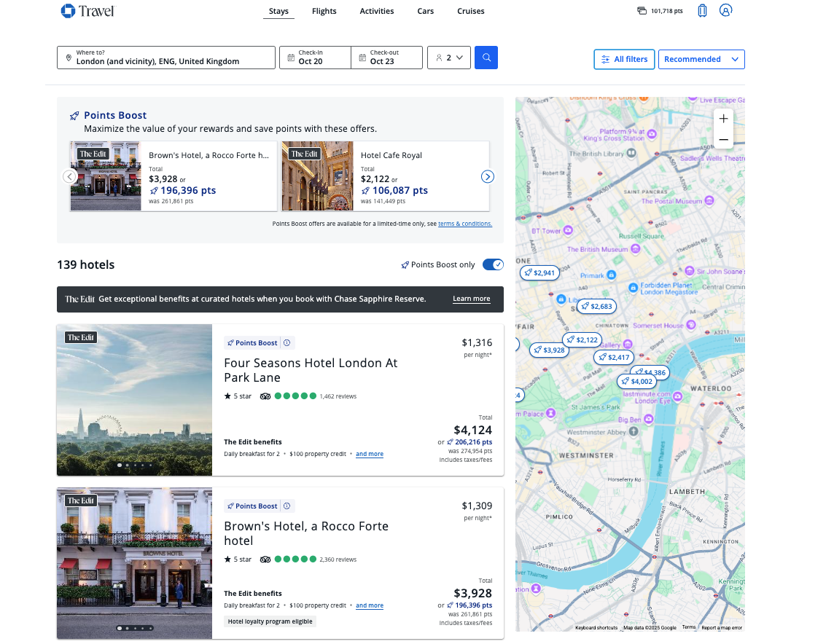834x644 pixels.
Task: Click the Hotel loyalty program eligible tag
Action: click(270, 621)
